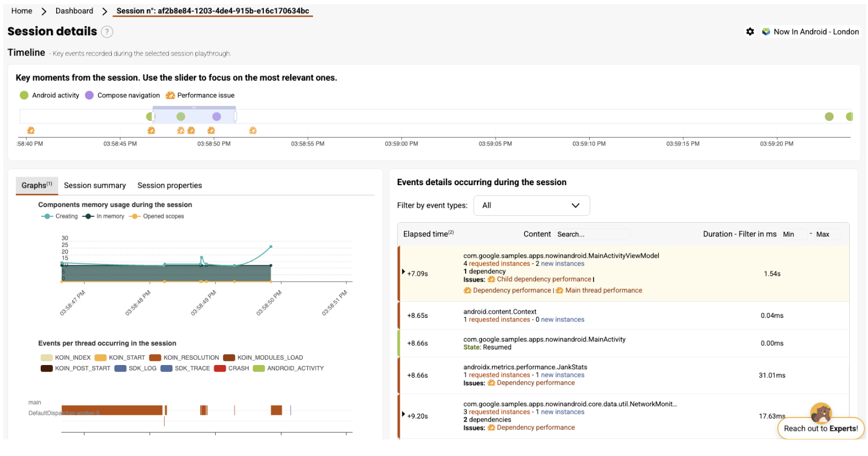
Task: Open the Filter by event types dropdown
Action: (x=531, y=206)
